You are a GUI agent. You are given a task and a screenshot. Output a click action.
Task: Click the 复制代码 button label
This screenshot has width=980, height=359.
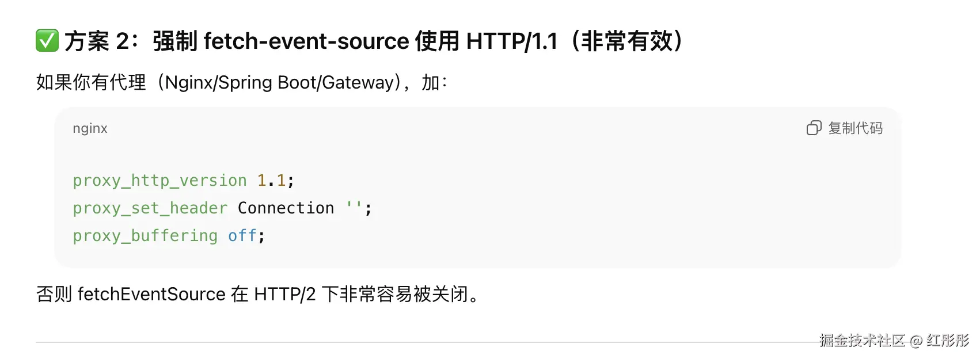point(855,128)
